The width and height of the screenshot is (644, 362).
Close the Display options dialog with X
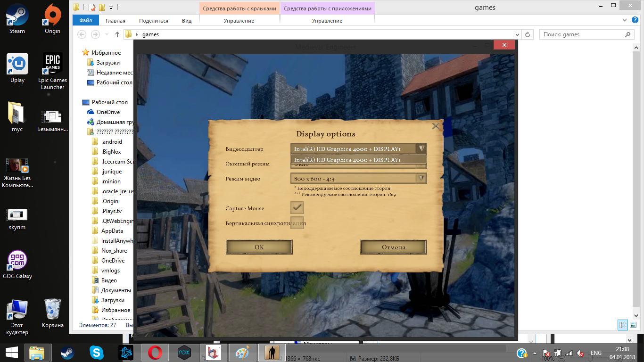436,126
